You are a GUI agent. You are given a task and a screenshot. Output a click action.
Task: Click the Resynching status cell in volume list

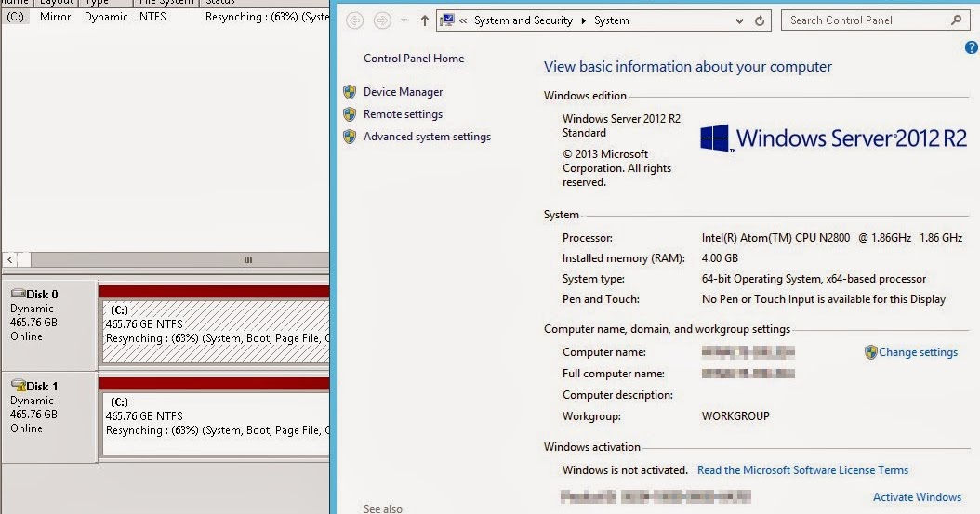267,17
